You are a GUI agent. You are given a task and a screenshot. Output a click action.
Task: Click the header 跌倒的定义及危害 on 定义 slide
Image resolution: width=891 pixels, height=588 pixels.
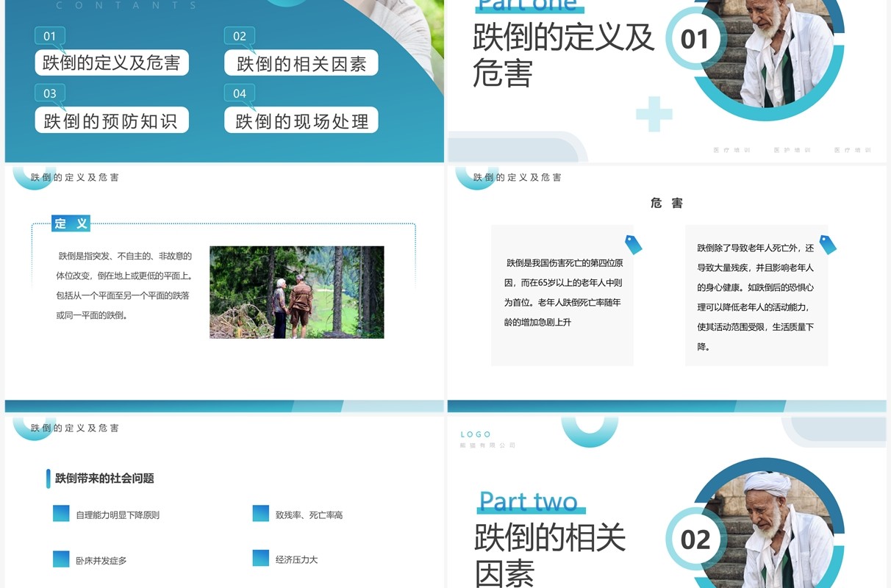75,177
